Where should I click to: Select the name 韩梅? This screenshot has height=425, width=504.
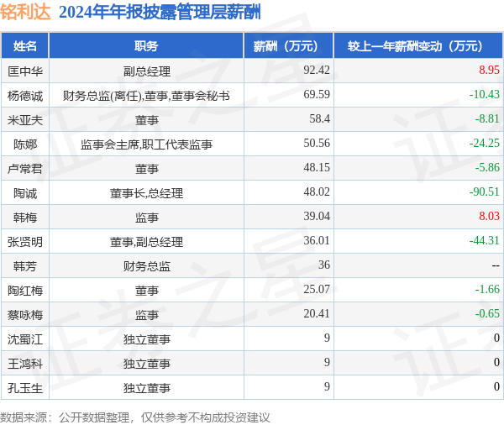(x=25, y=218)
